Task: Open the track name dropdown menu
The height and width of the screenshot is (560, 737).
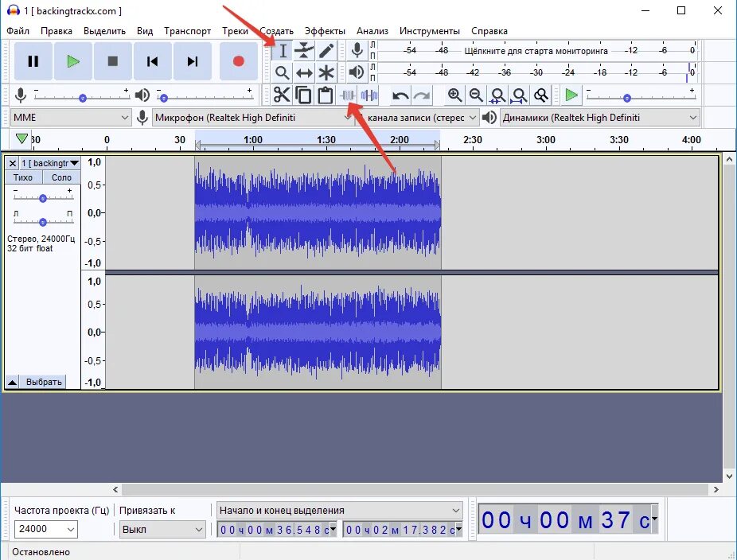Action: point(49,163)
